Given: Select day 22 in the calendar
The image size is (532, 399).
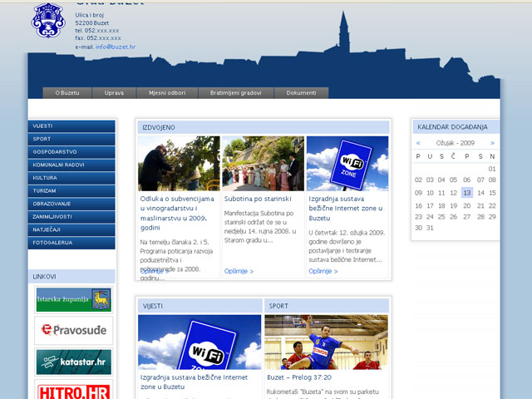Looking at the screenshot, I should point(492,205).
